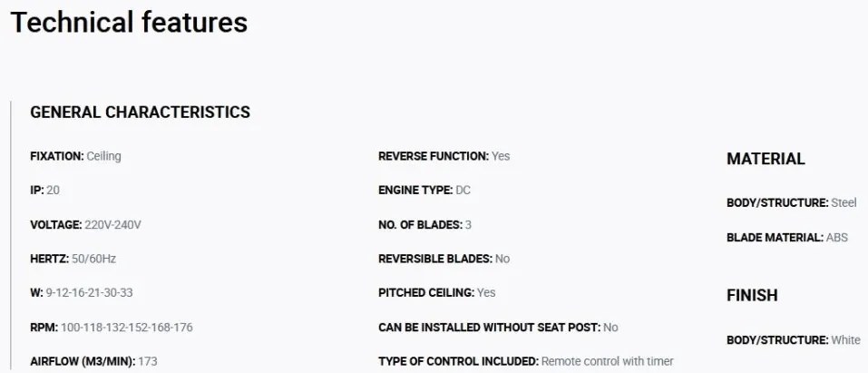Select the Pitched Ceiling Yes text
868x373 pixels.
(437, 292)
